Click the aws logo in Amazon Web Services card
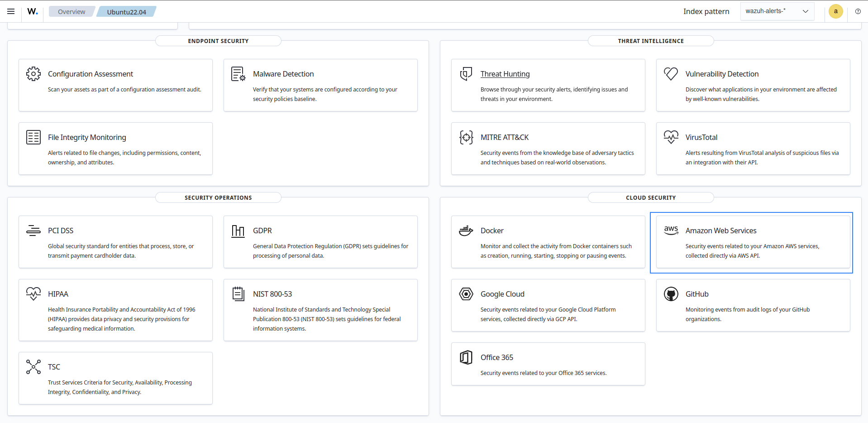868x423 pixels. (671, 230)
